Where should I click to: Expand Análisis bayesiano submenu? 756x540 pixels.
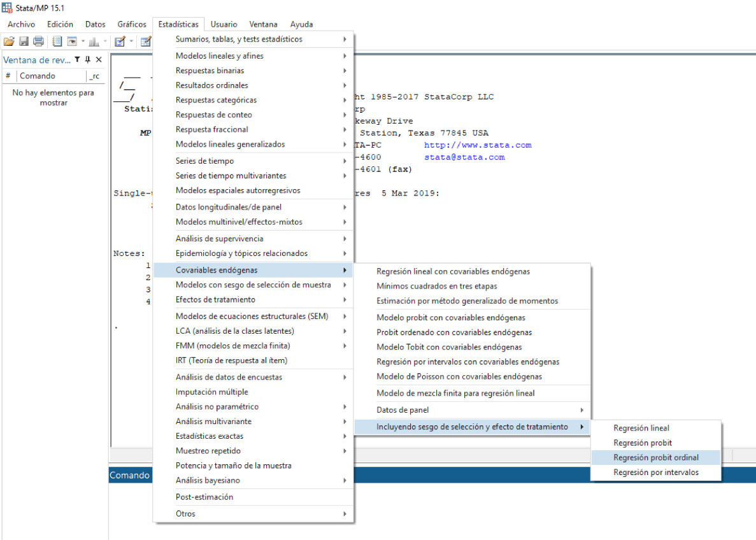pyautogui.click(x=253, y=480)
